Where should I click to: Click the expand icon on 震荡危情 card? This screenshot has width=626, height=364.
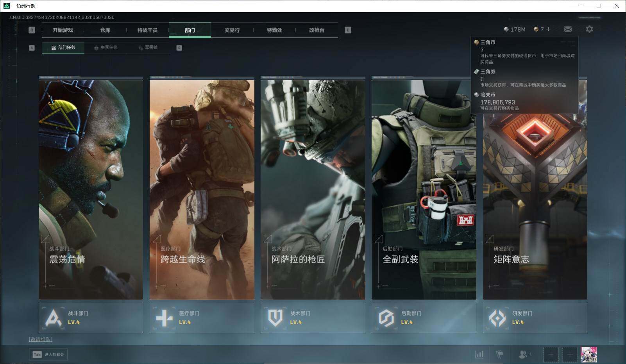point(45,238)
